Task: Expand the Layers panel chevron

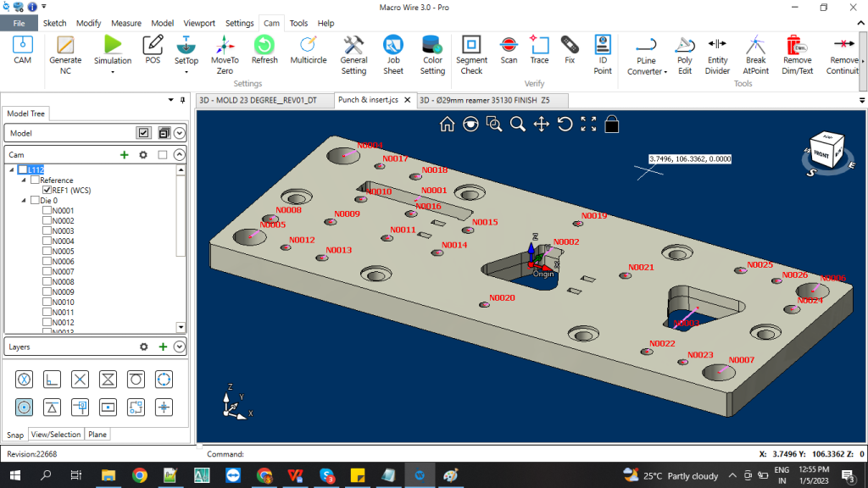Action: coord(178,347)
